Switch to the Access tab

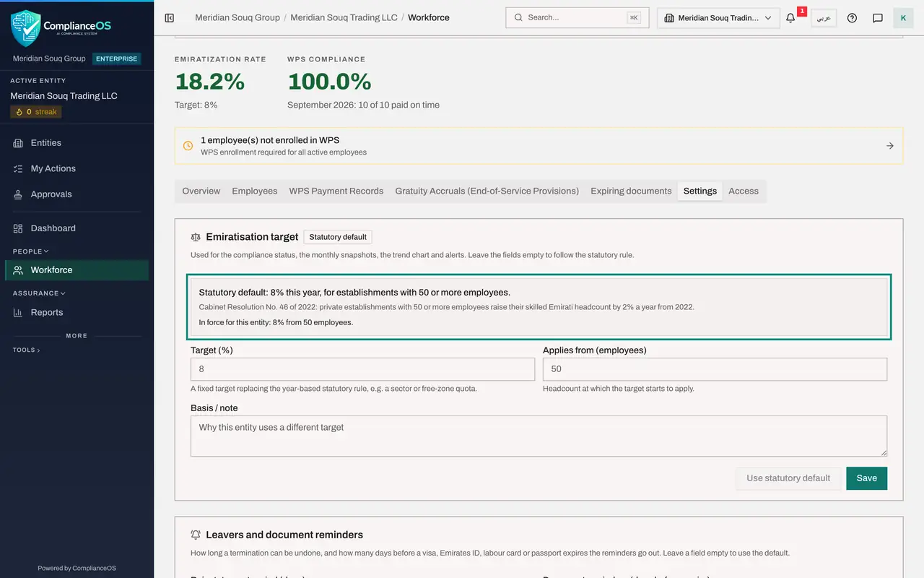tap(744, 191)
